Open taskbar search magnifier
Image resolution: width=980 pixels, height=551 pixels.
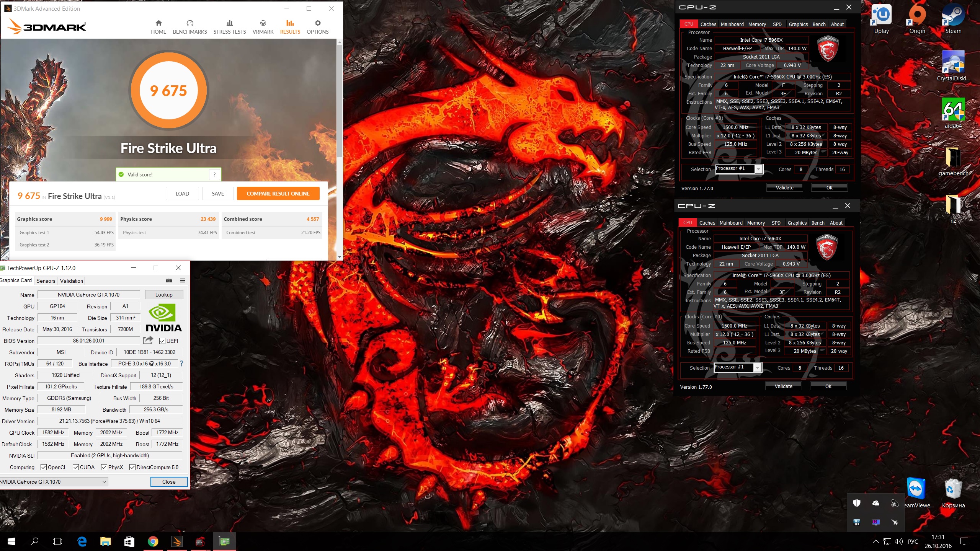pyautogui.click(x=34, y=541)
